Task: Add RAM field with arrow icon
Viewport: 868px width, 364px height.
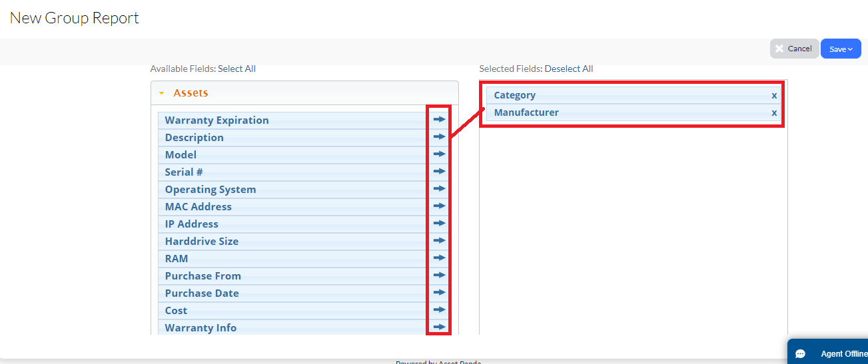Action: click(439, 258)
